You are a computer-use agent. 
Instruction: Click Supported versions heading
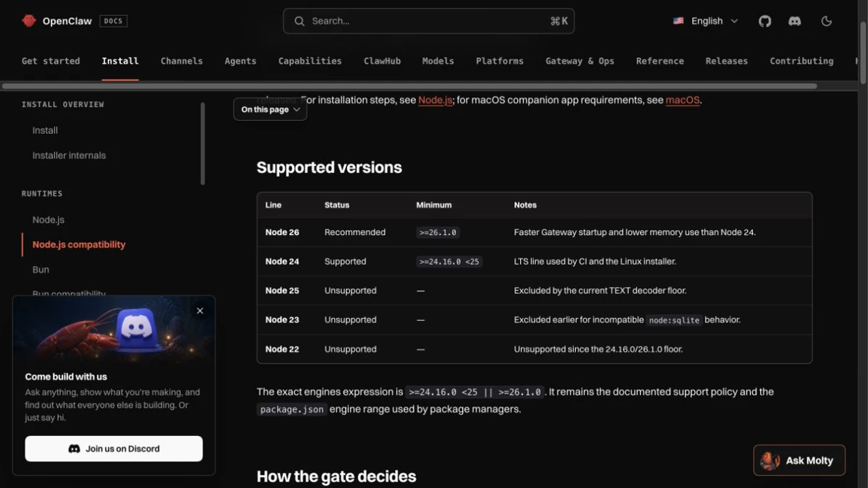pyautogui.click(x=329, y=167)
